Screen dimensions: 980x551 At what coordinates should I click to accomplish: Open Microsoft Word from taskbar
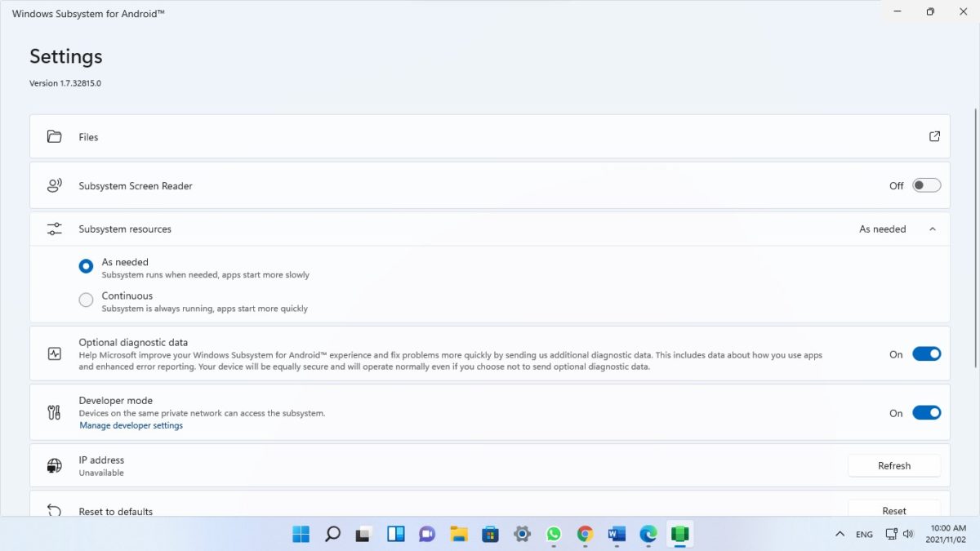617,534
